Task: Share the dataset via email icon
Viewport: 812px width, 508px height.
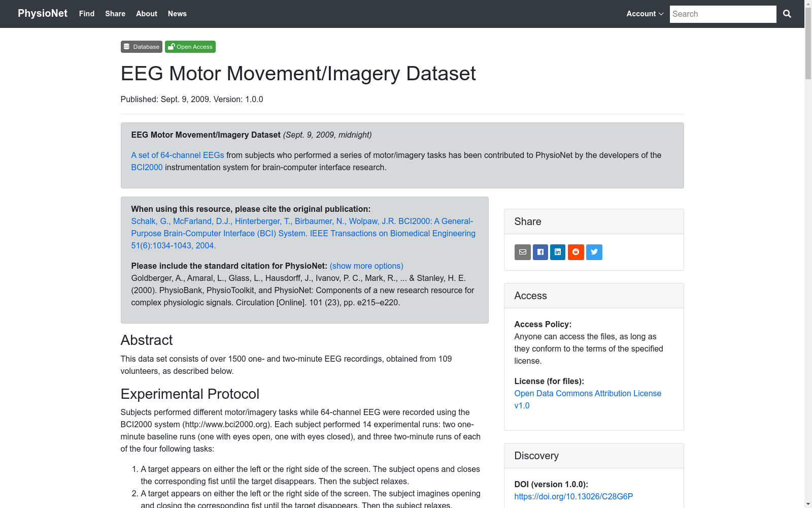Action: click(x=522, y=252)
